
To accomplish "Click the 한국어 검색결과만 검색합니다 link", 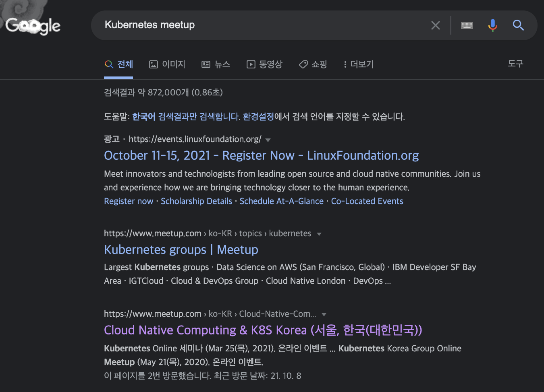I will (186, 117).
